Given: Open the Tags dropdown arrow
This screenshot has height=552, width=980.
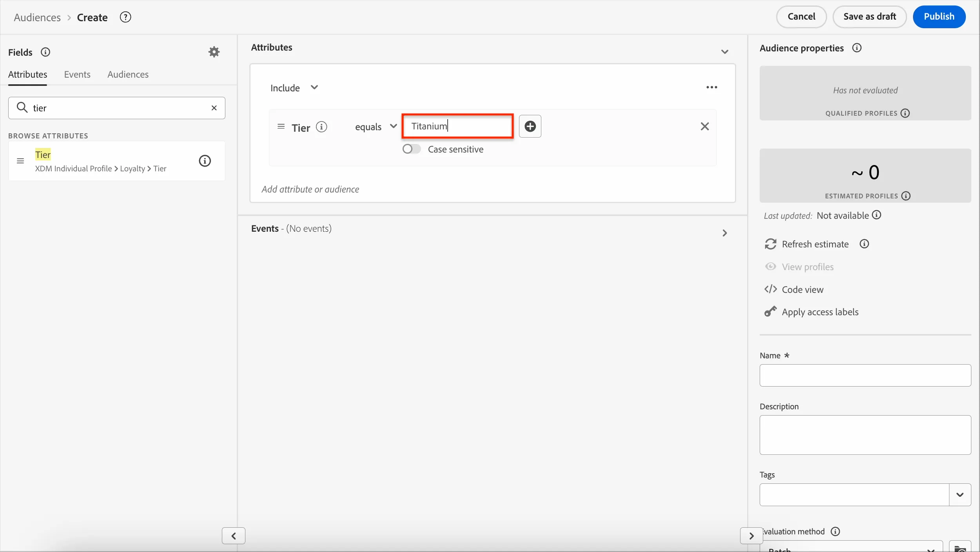Looking at the screenshot, I should tap(960, 495).
